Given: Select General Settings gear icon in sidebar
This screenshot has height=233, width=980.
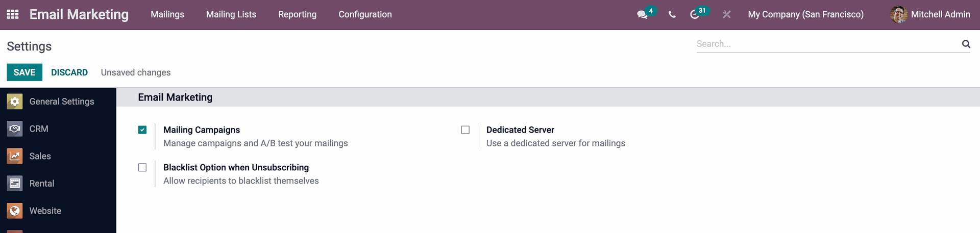Looking at the screenshot, I should click(15, 101).
